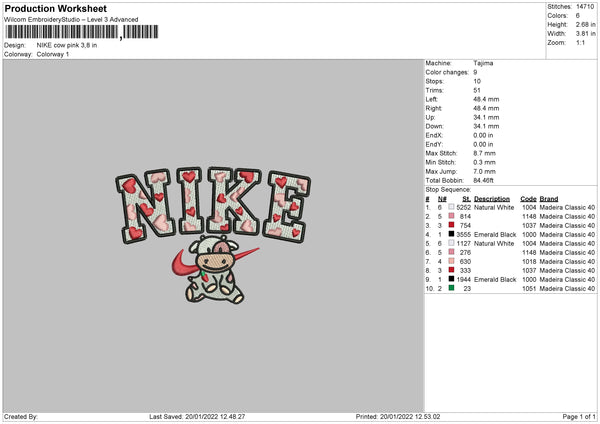Click design name 'NIKE cow pink 3,8 in'

coord(67,45)
